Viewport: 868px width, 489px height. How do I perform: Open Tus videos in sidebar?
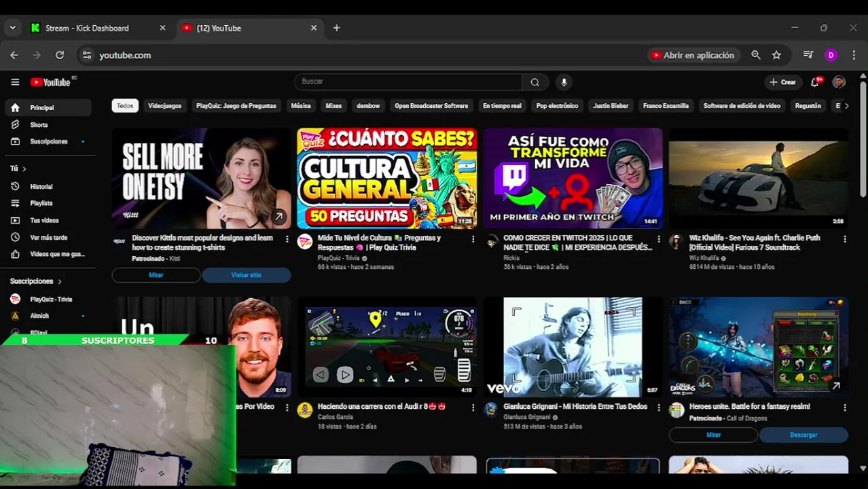[x=48, y=221]
